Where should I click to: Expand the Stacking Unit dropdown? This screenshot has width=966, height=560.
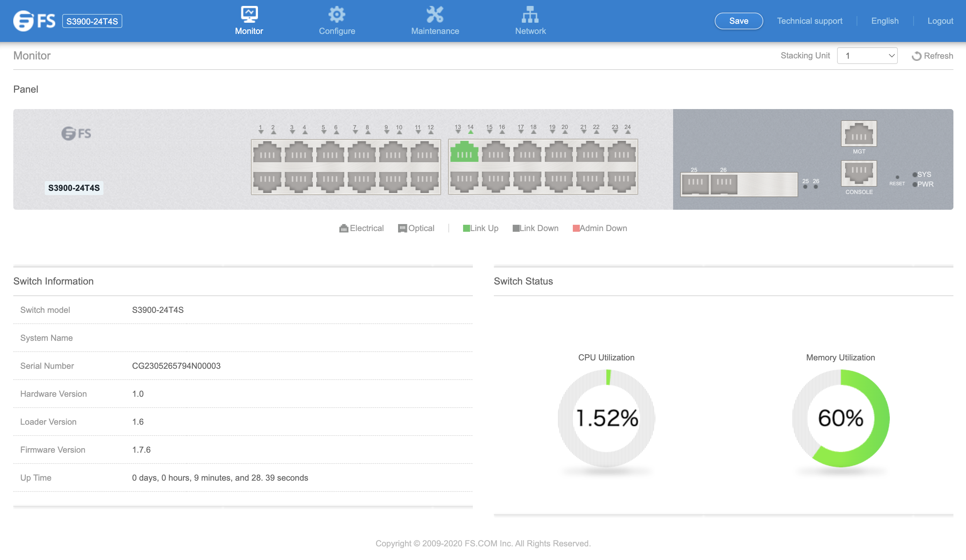pos(867,56)
